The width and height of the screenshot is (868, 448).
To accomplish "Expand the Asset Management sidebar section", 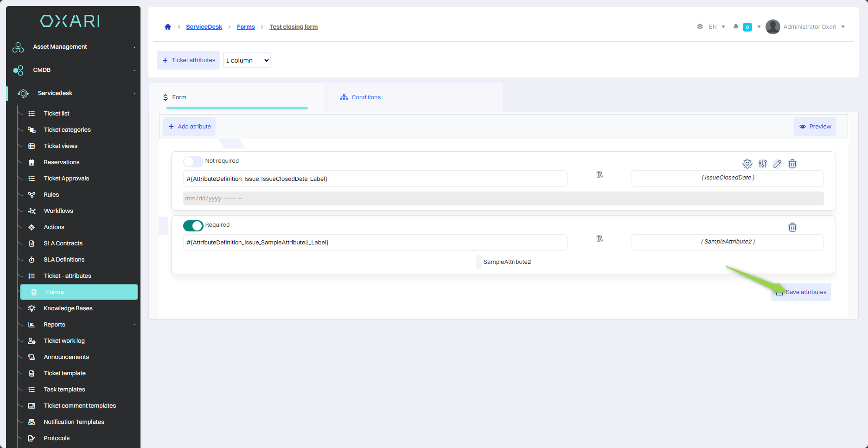I will click(74, 47).
